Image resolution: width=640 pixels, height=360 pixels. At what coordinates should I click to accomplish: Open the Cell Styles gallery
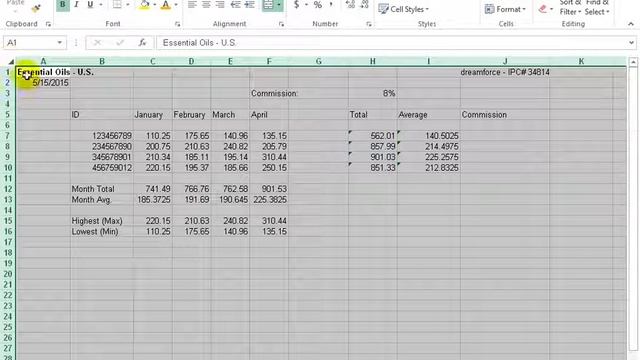coord(404,9)
